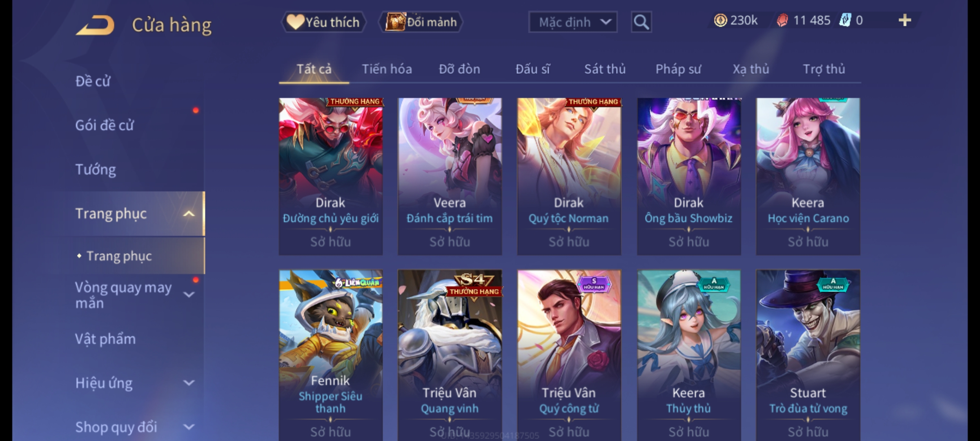Switch to the Sát thủ tab
This screenshot has height=441, width=980.
pyautogui.click(x=605, y=69)
